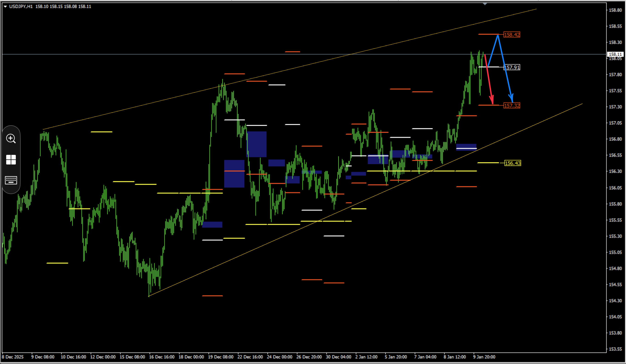Click the 156.30 price scale value
Image resolution: width=626 pixels, height=364 pixels.
[x=615, y=171]
